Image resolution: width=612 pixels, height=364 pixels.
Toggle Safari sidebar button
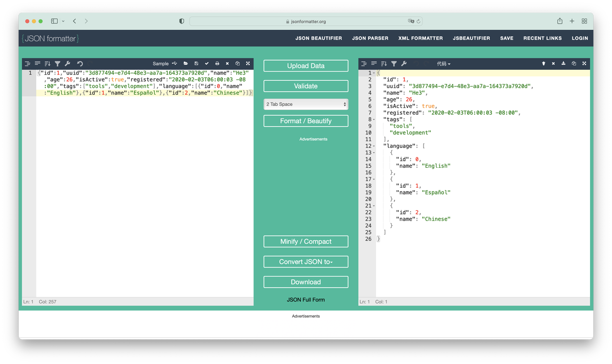tap(55, 21)
